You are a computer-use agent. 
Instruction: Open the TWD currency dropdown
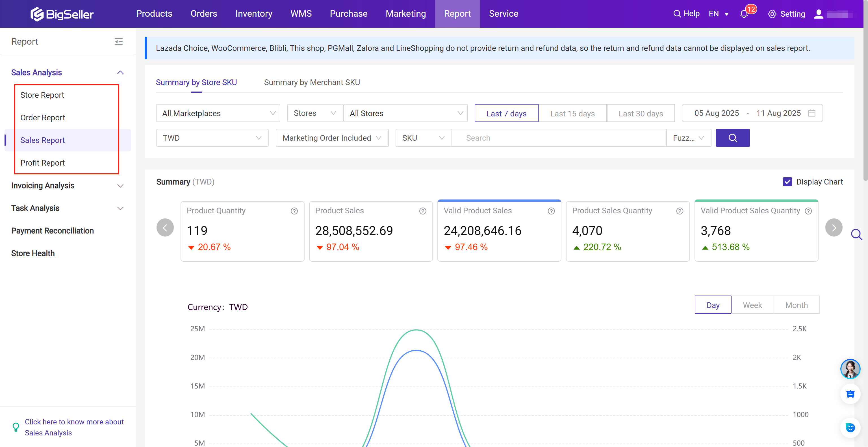coord(212,138)
